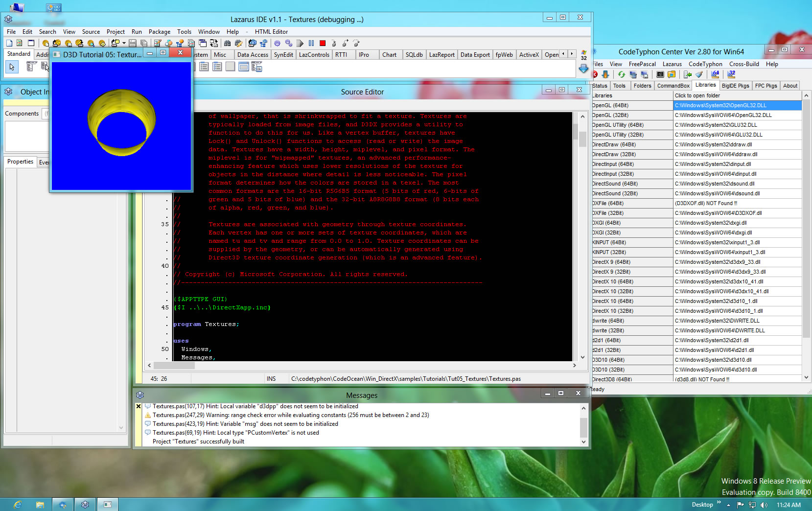Click the refresh green arrows icon in CodeTyphon Center
Viewport: 812px width, 511px height.
[x=621, y=74]
